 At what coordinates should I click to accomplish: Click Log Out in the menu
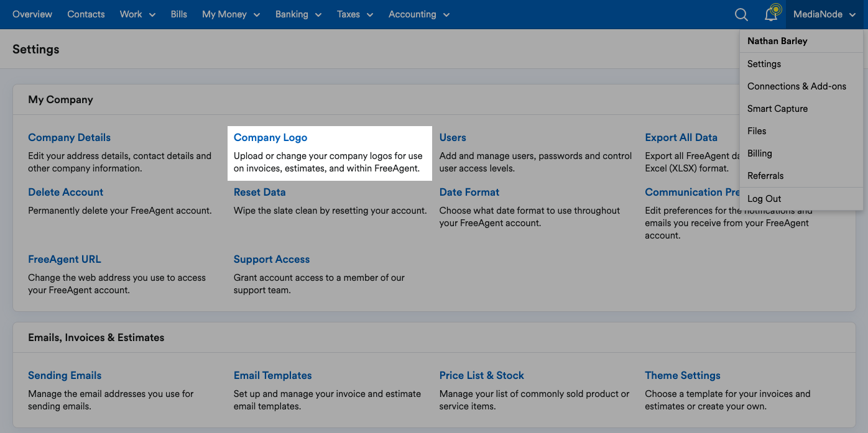pos(764,199)
